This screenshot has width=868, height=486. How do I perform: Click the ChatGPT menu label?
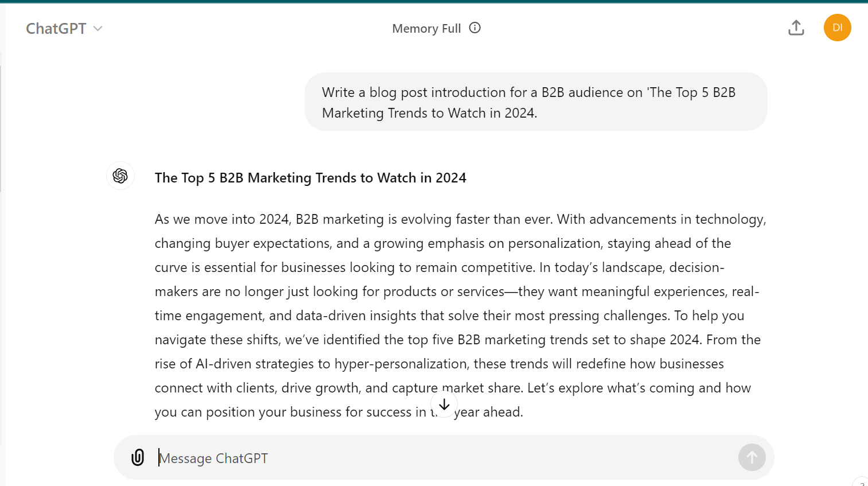[x=56, y=28]
